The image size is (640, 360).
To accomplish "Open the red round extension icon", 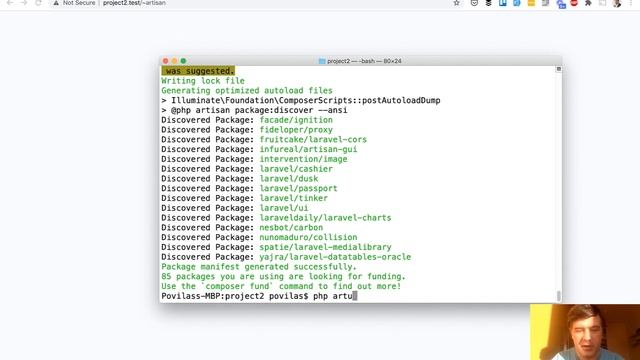I will (x=574, y=3).
